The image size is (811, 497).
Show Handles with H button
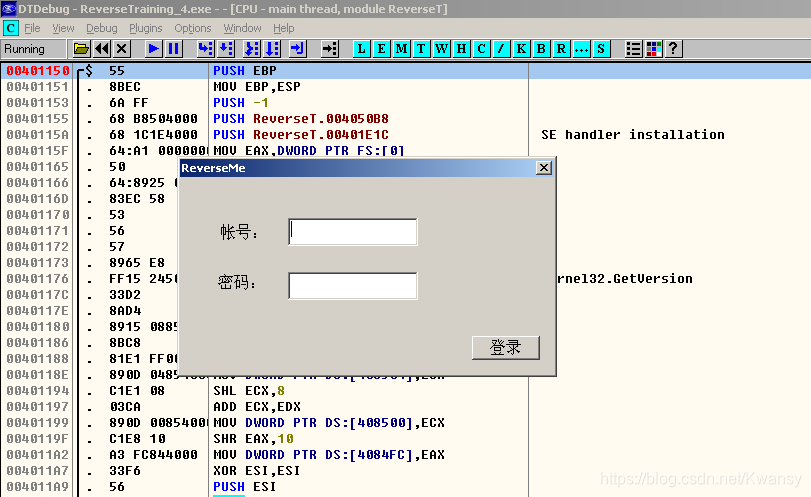point(461,49)
